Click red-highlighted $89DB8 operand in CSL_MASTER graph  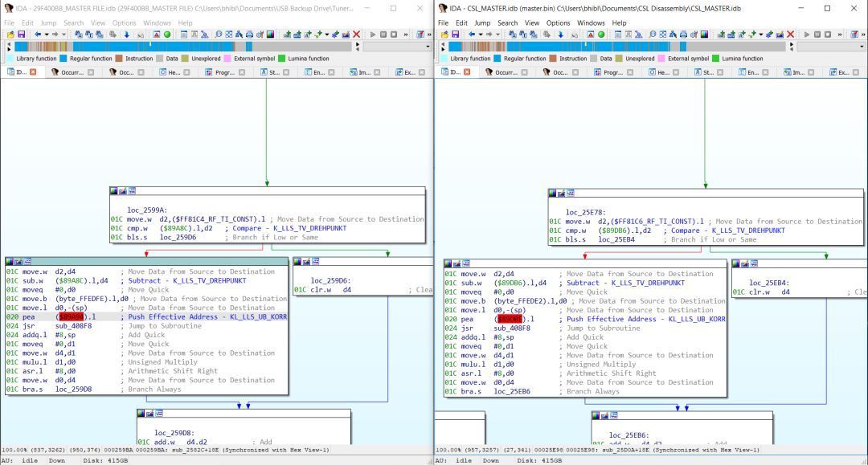pyautogui.click(x=510, y=319)
